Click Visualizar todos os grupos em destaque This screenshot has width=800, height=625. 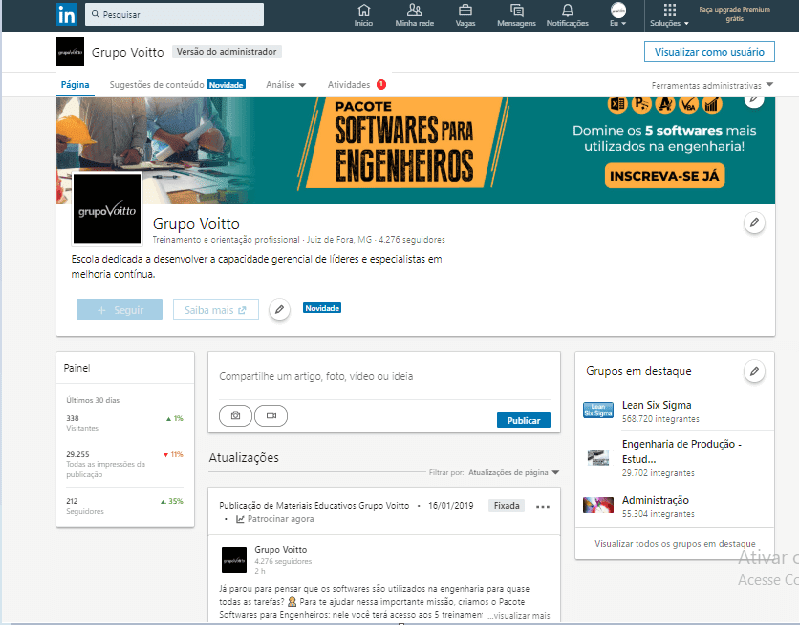click(x=674, y=544)
